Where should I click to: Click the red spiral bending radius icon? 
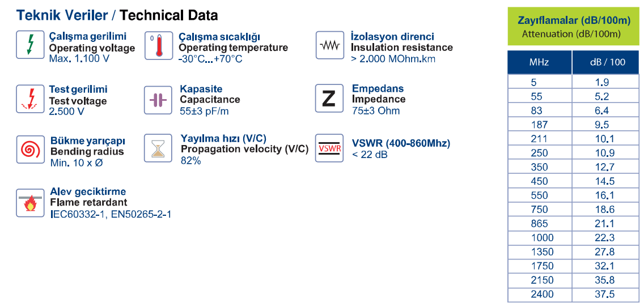[x=30, y=150]
